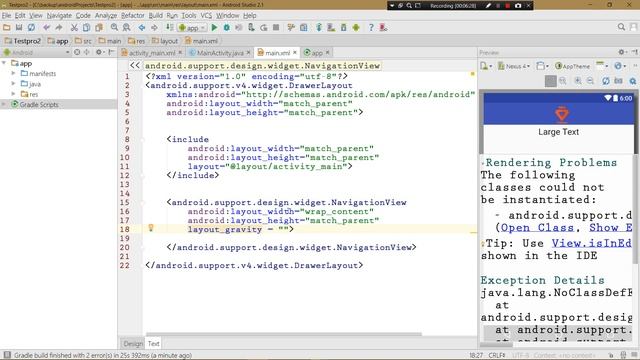Close the main.xml editor tab
The image size is (640, 360).
294,53
